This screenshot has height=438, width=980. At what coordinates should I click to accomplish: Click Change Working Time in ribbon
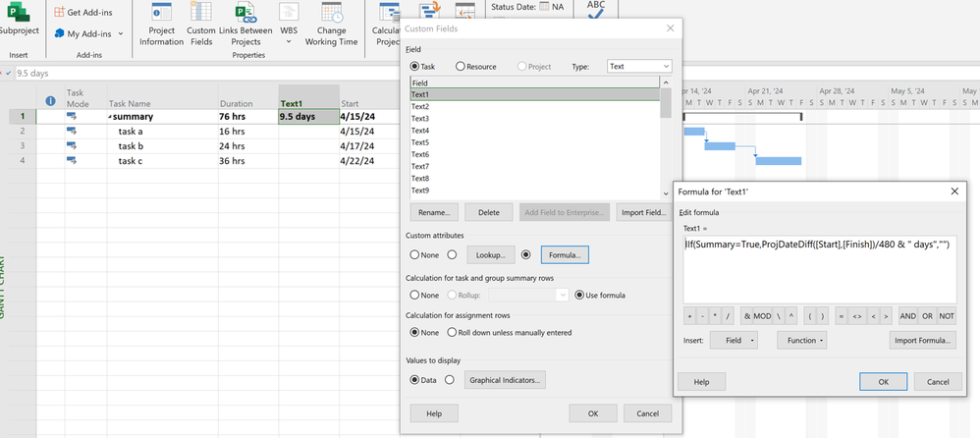(331, 25)
